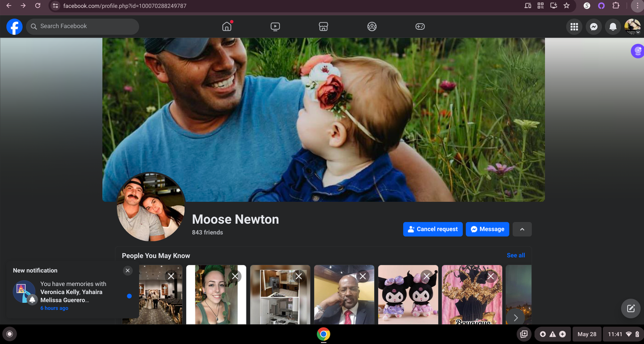Bookmark this page with the star
Image resolution: width=644 pixels, height=344 pixels.
click(567, 6)
